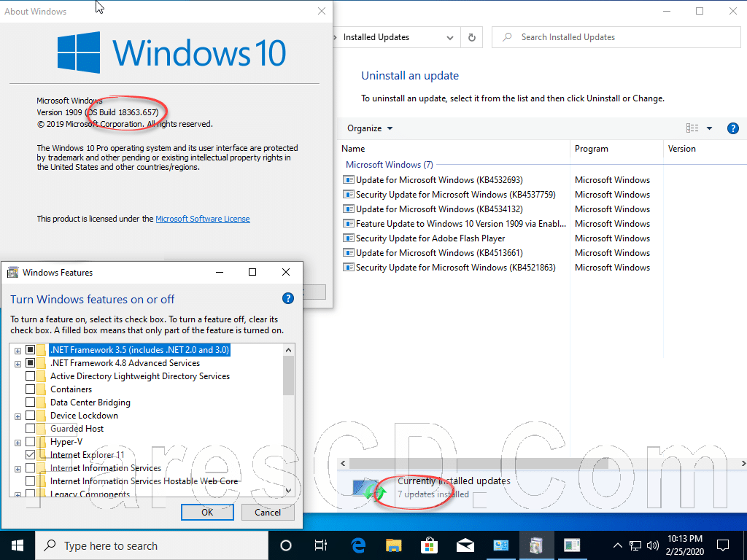747x560 pixels.
Task: Enable Active Directory Lightweight Directory Services
Action: [x=31, y=376]
